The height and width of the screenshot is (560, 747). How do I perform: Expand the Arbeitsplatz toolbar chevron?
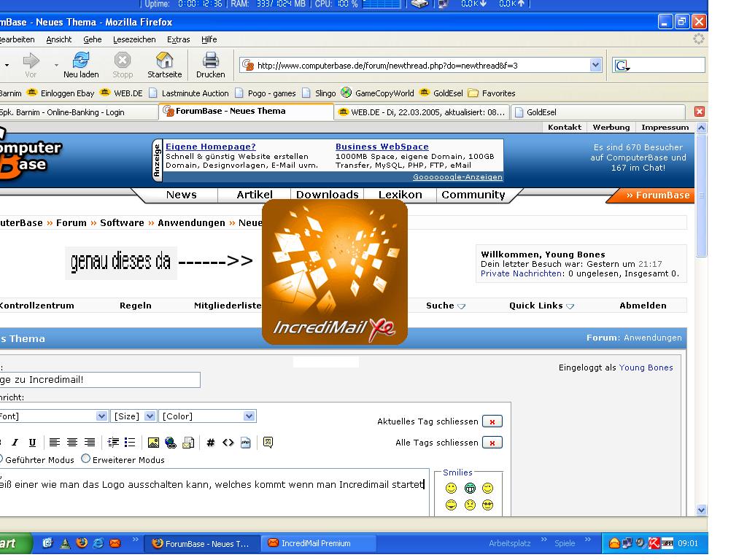click(544, 540)
